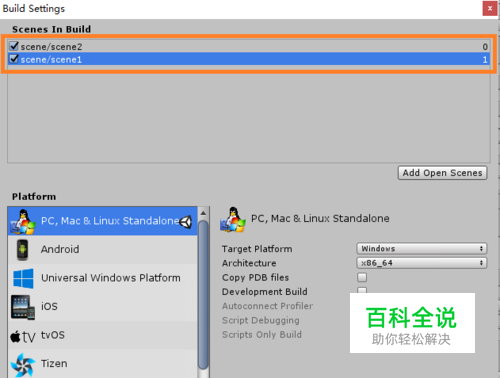Click the Target Platform label
The image size is (500, 378).
(257, 249)
